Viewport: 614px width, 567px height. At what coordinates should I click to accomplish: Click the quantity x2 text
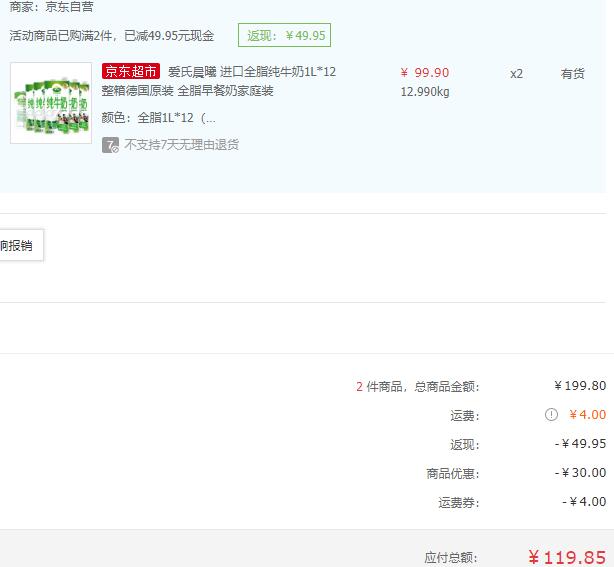pos(516,74)
